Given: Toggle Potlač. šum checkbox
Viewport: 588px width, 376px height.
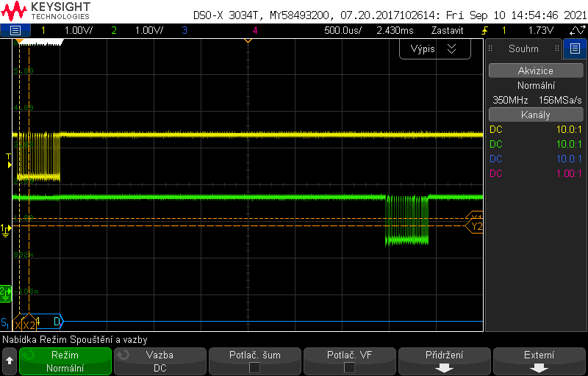Looking at the screenshot, I should coord(254,367).
